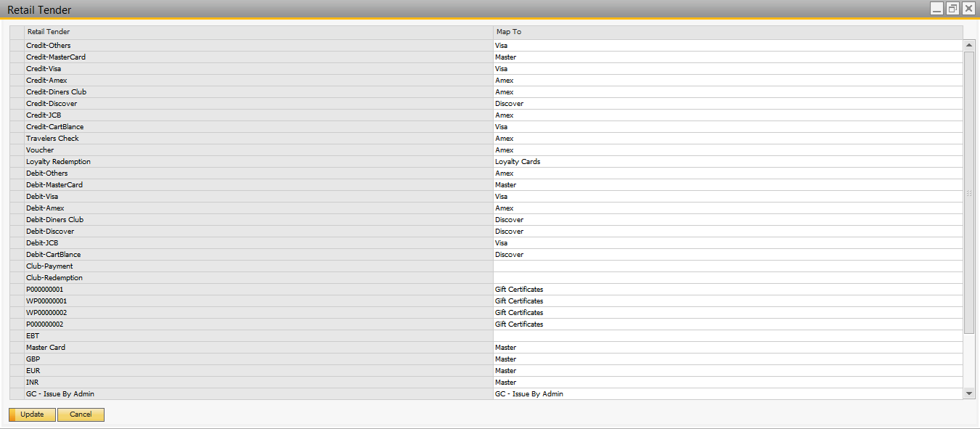Click Map To cell for GBP row

click(728, 359)
